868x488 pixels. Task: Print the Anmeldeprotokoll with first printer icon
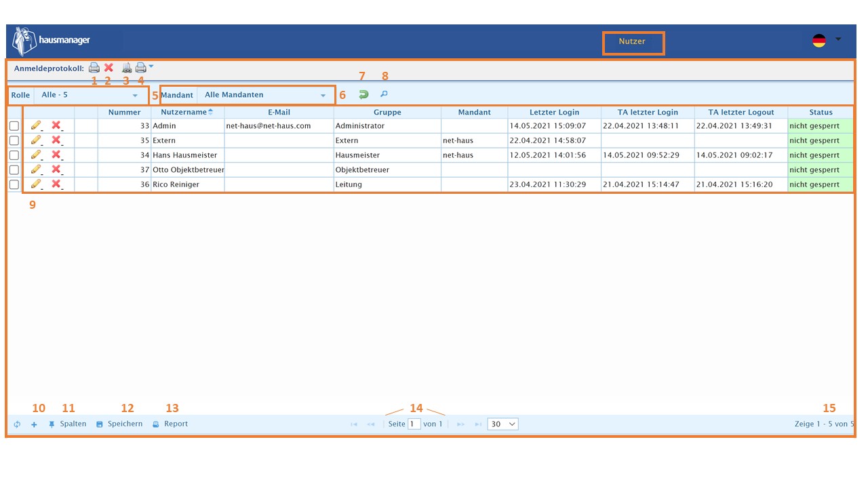[94, 68]
